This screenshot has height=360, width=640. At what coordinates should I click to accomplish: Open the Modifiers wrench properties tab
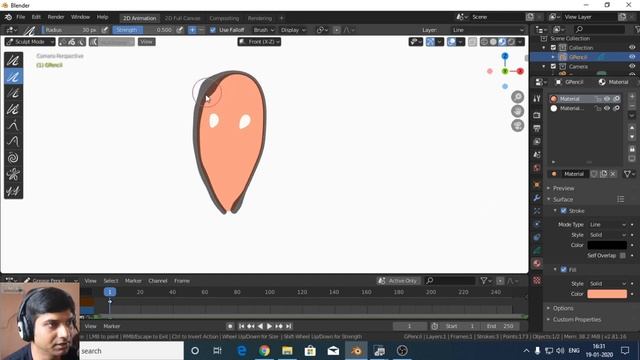tap(537, 198)
